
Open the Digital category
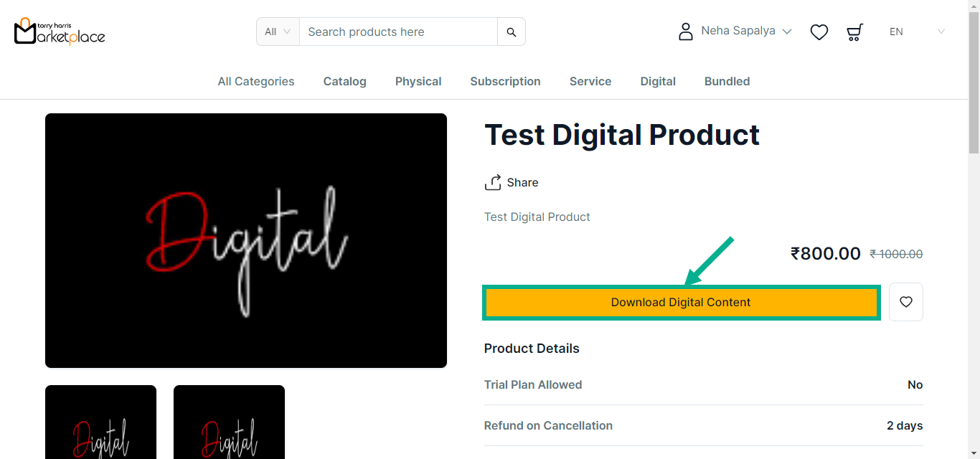[x=658, y=82]
